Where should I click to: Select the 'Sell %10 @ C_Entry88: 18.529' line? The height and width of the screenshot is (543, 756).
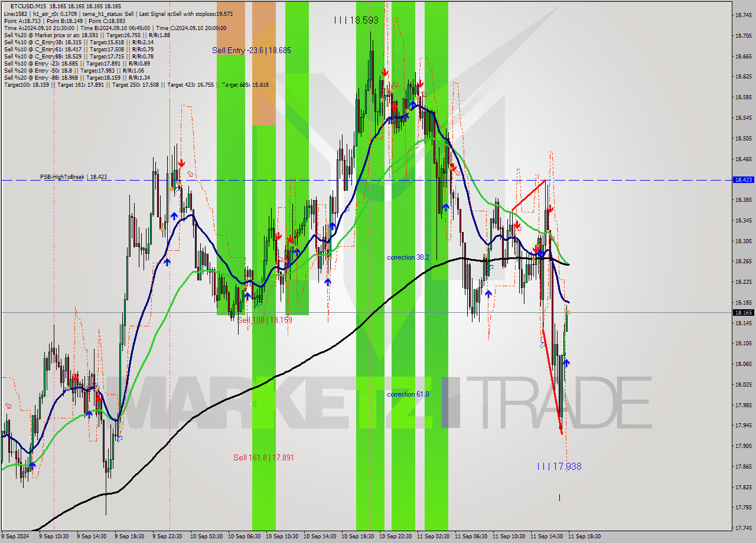(79, 56)
